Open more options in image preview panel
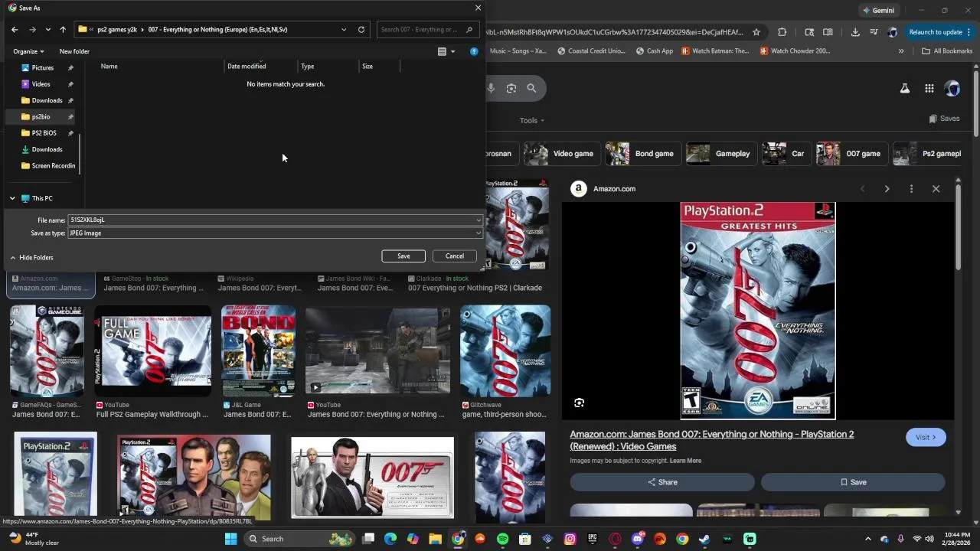This screenshot has width=980, height=551. [x=911, y=189]
